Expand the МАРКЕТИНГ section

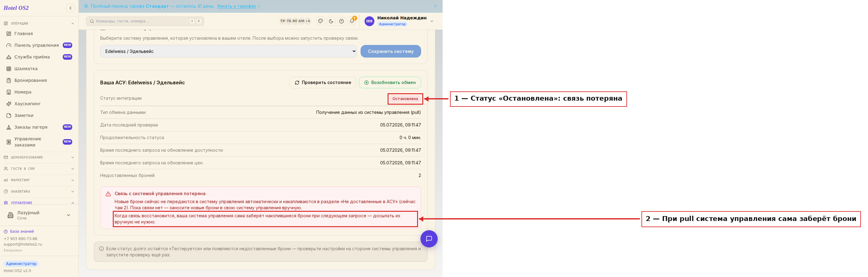click(39, 180)
